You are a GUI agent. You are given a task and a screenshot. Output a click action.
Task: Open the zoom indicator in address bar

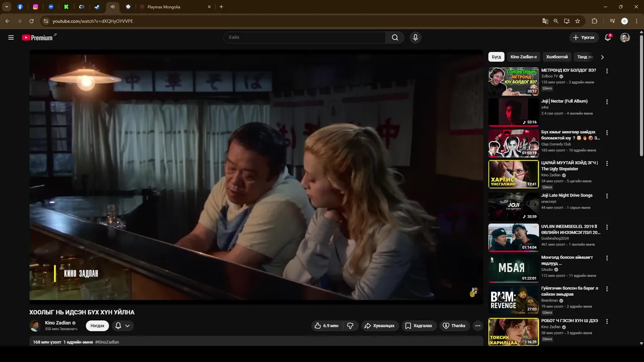(556, 21)
